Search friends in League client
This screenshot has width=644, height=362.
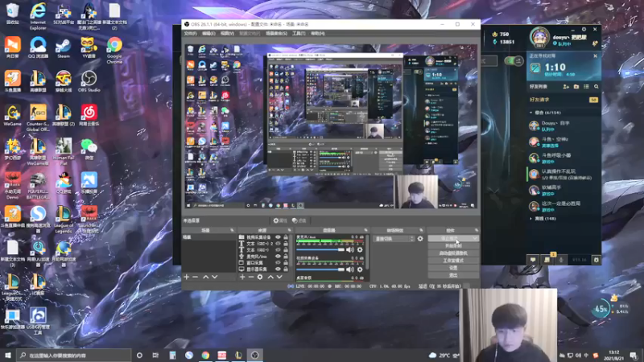click(597, 87)
